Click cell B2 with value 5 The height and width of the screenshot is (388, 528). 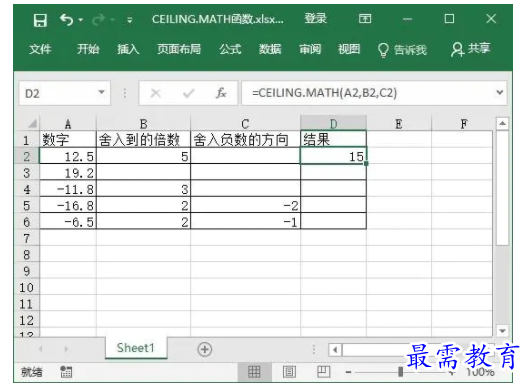pyautogui.click(x=143, y=156)
